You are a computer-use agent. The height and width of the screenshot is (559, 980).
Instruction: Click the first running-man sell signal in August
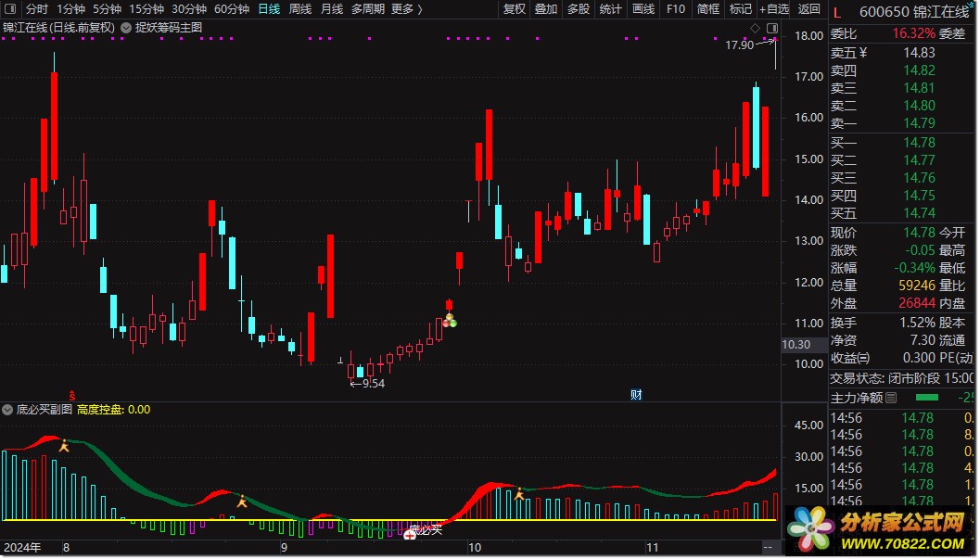click(64, 446)
